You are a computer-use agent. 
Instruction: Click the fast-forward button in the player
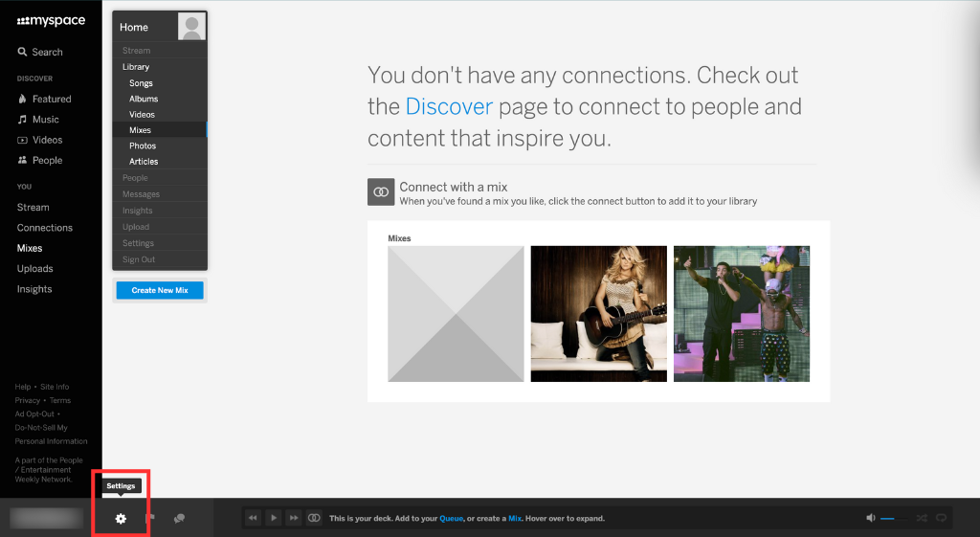coord(294,518)
